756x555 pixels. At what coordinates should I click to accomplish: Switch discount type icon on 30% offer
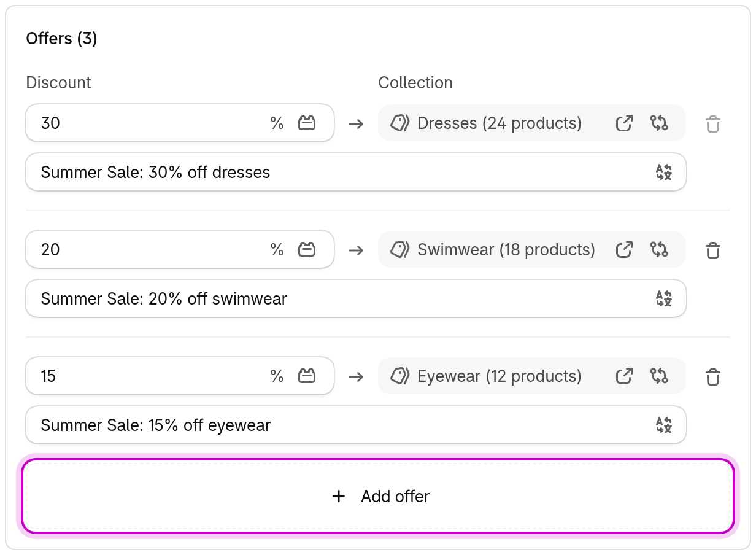[x=307, y=123]
